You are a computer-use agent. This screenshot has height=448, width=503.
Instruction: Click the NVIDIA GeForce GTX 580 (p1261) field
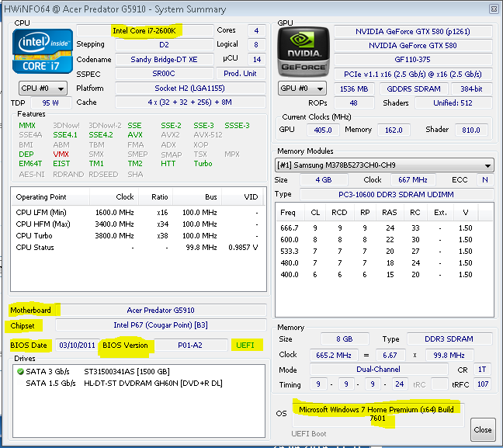[x=413, y=32]
